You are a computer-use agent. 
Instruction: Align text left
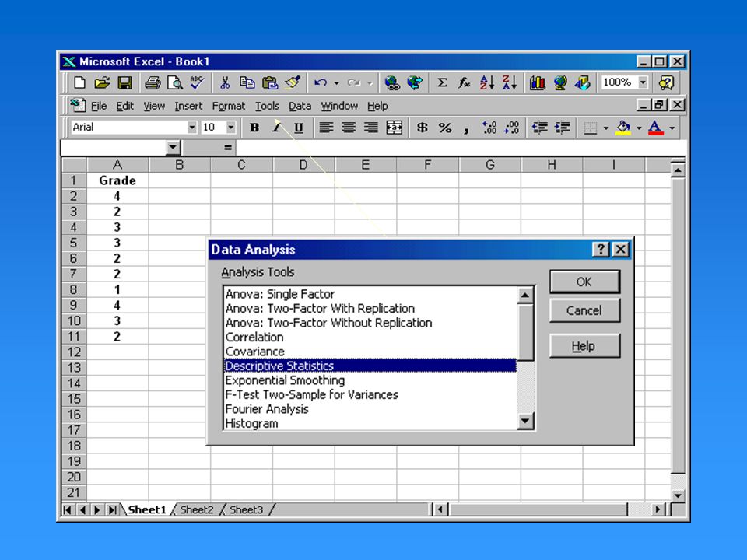326,128
